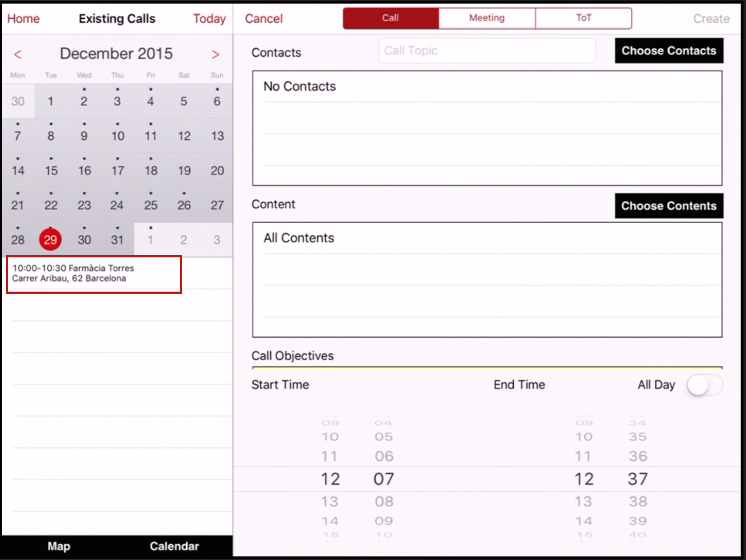The height and width of the screenshot is (560, 746).
Task: Go to previous month with left arrow
Action: 17,54
